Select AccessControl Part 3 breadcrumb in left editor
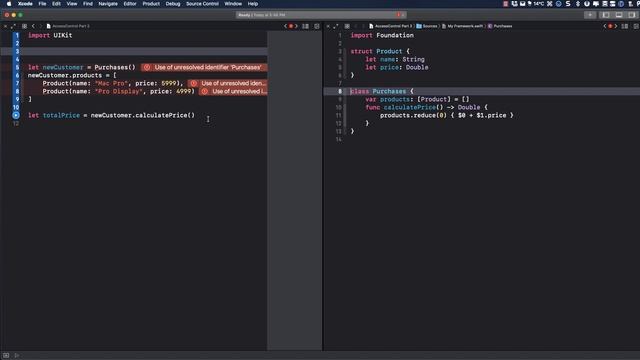640x360 pixels. 68,26
